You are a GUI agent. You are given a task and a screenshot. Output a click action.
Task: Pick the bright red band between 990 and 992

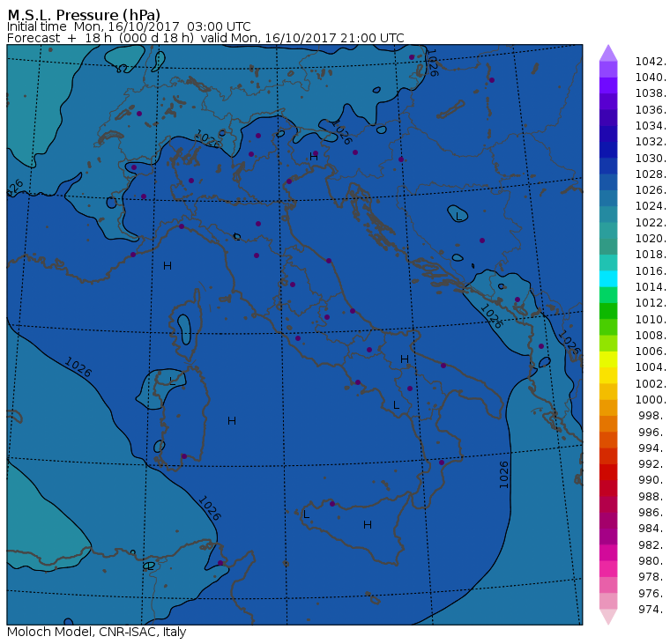pyautogui.click(x=608, y=472)
